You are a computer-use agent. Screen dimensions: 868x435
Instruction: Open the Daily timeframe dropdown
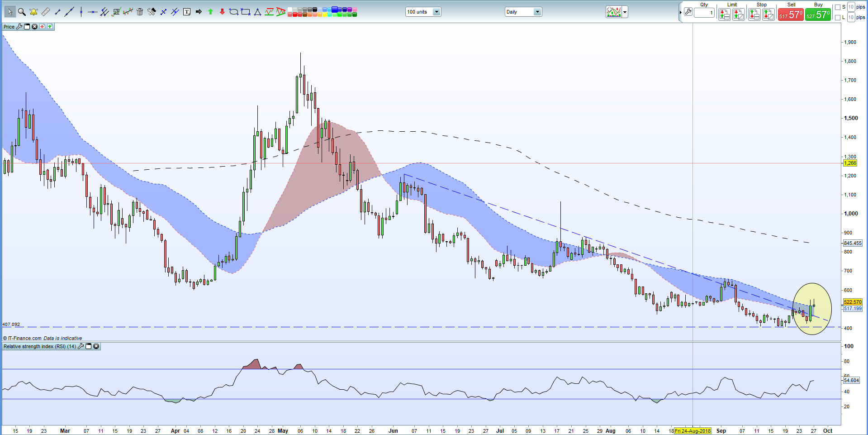[537, 12]
